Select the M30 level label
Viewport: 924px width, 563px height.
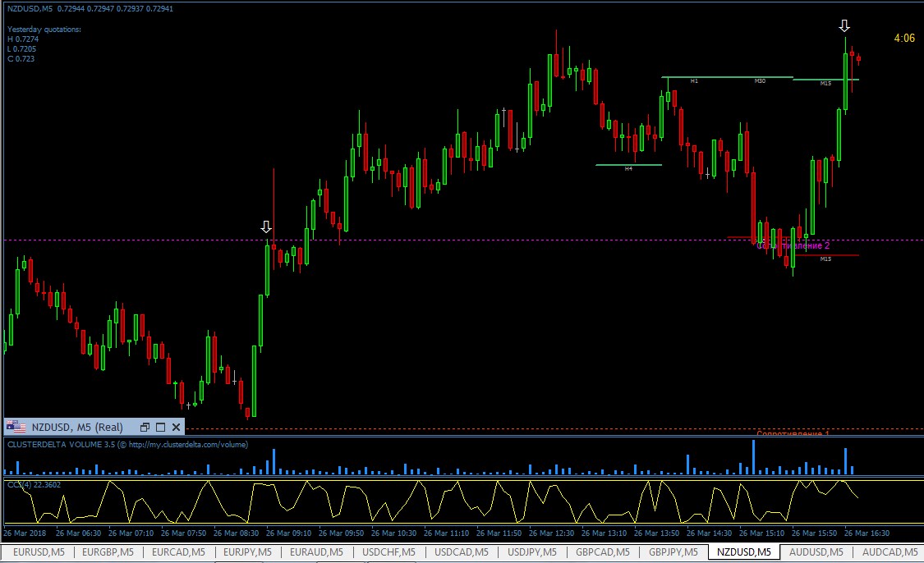click(761, 80)
